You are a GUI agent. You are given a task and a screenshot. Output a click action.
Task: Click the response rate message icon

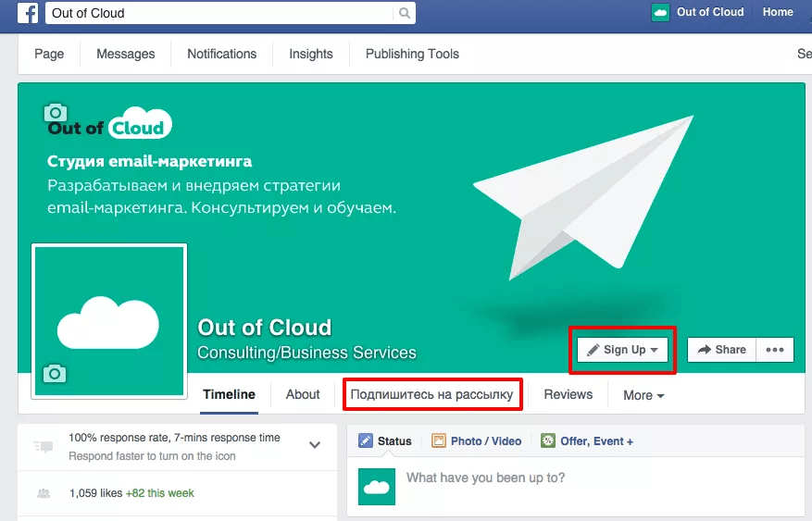pyautogui.click(x=44, y=446)
